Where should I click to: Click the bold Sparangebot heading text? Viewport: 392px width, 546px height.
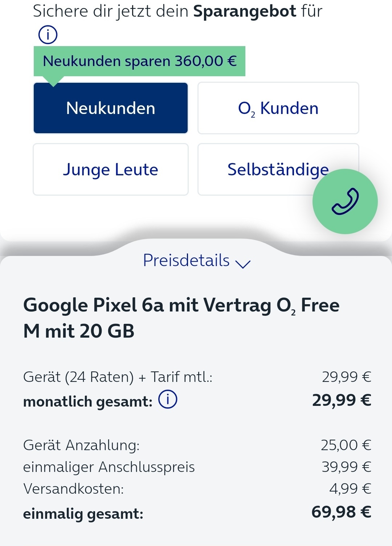coord(245,11)
